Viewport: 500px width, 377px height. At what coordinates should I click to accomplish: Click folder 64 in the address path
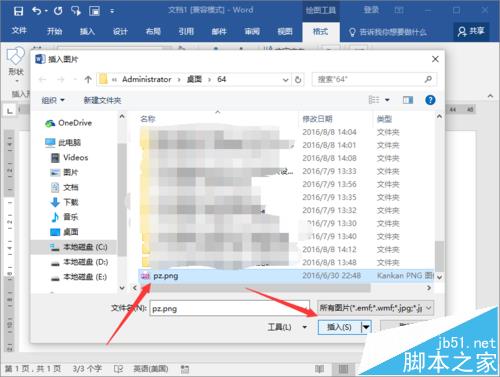click(222, 79)
